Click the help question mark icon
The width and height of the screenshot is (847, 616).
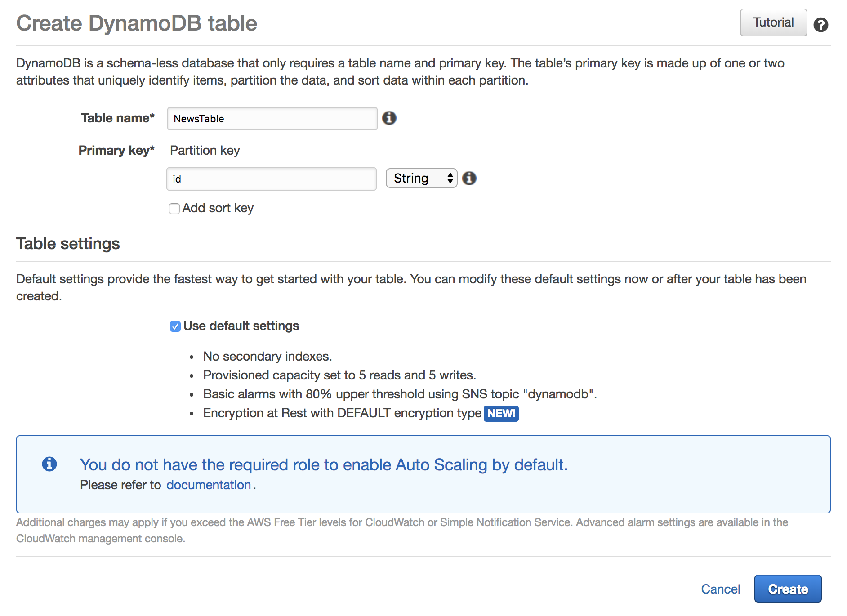(821, 25)
